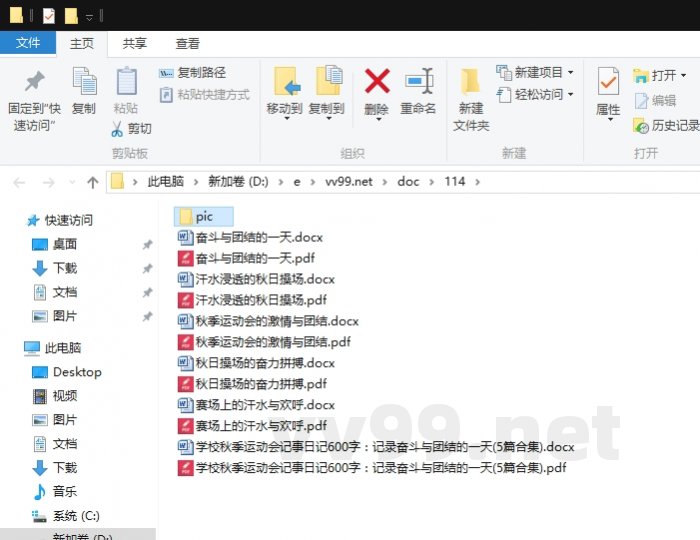Select 奋斗与团结的一天.docx file
The image size is (700, 540).
[250, 237]
